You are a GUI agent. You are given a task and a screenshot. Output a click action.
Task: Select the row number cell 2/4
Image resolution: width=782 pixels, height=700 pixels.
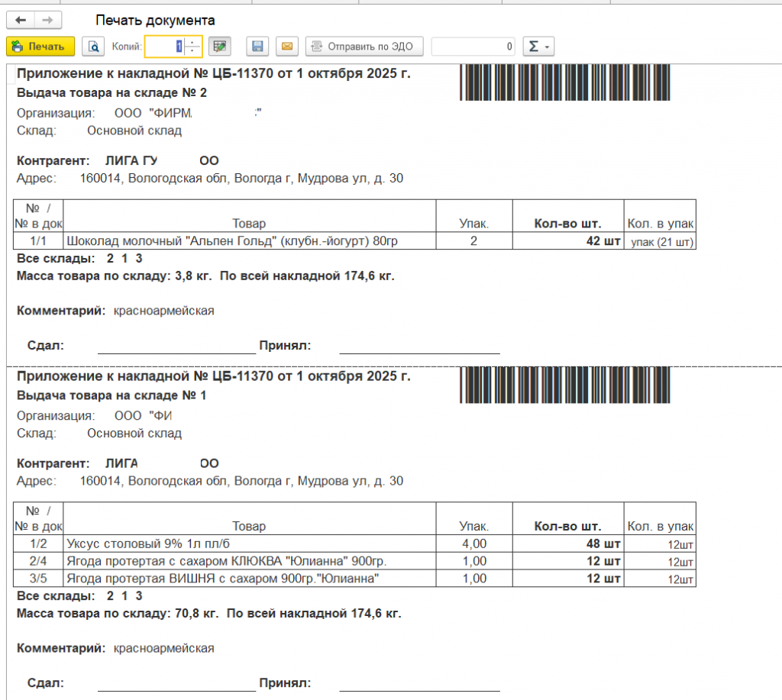(38, 561)
